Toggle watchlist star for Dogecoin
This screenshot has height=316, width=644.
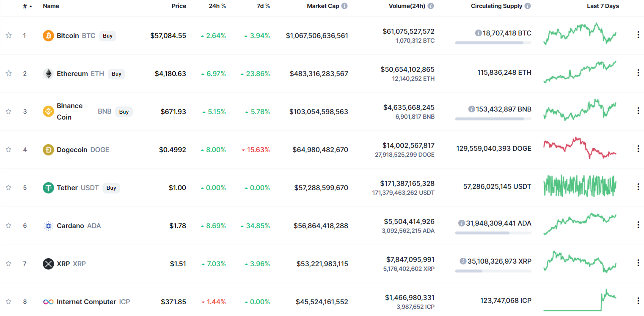[x=8, y=150]
